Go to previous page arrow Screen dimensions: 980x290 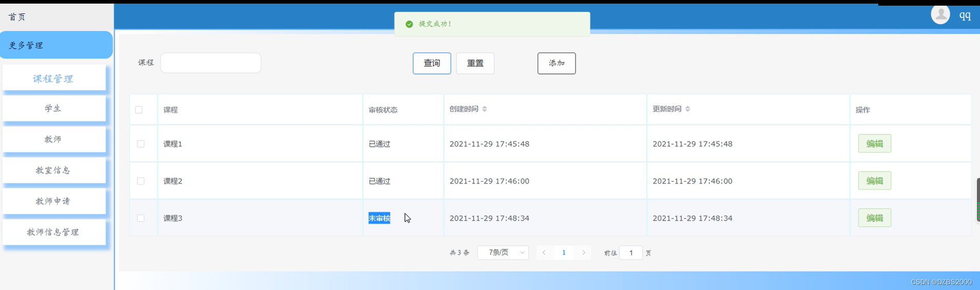[x=544, y=252]
